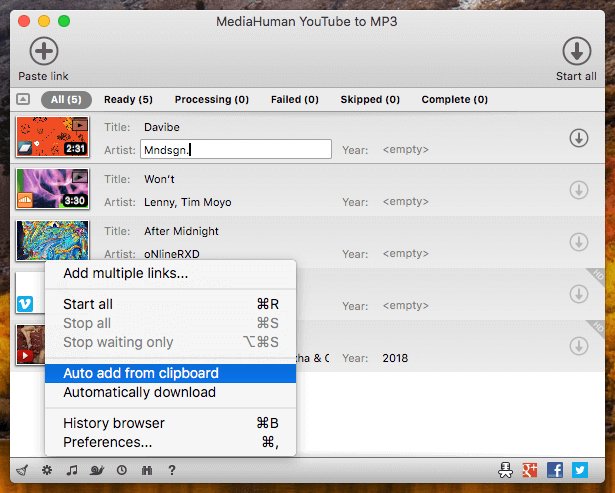This screenshot has height=493, width=615.
Task: Click the Artist field containing Mndsgn.
Action: (x=236, y=149)
